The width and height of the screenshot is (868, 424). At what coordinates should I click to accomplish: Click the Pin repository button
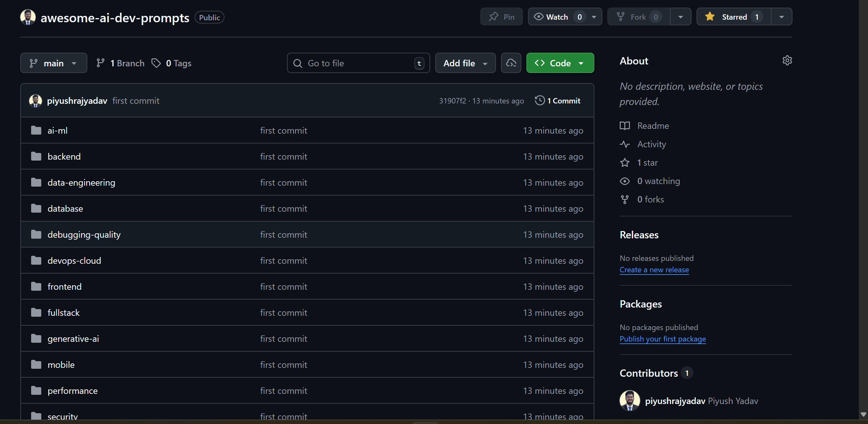click(x=501, y=17)
